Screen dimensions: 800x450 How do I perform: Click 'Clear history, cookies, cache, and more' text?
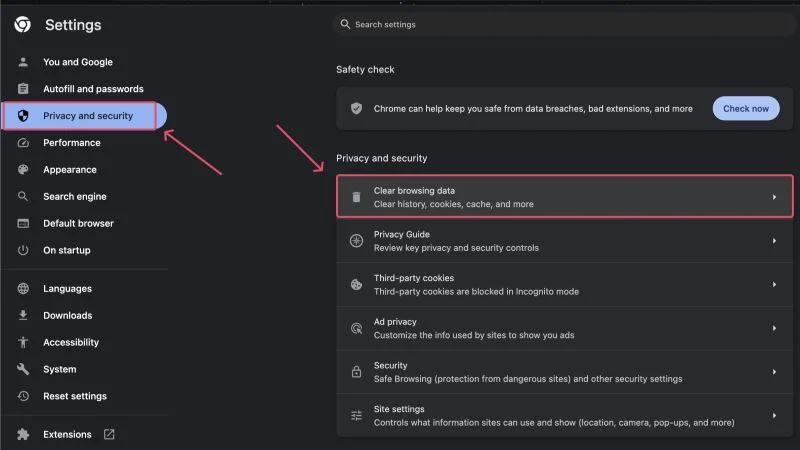tap(454, 204)
